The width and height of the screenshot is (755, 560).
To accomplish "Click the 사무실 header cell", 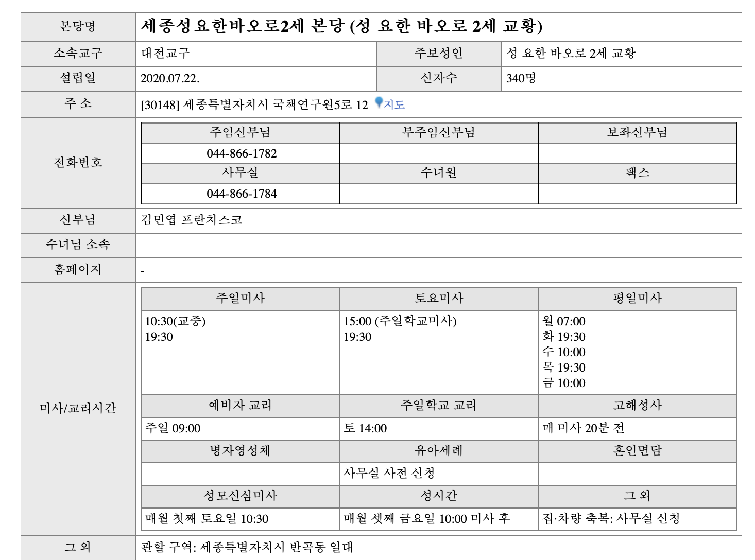I will pos(240,173).
